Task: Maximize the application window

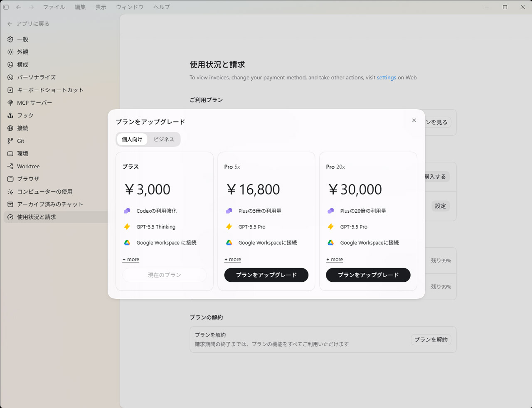Action: coord(505,7)
